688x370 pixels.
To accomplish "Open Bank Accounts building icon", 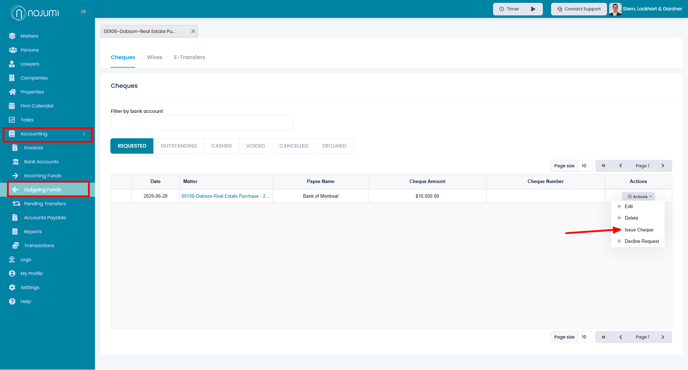I will pyautogui.click(x=15, y=162).
